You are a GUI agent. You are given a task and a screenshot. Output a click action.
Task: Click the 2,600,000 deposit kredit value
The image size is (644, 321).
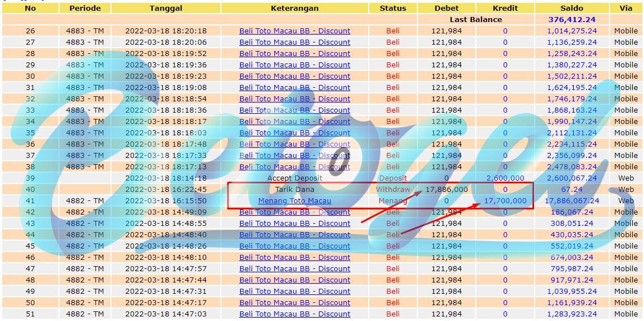click(505, 178)
